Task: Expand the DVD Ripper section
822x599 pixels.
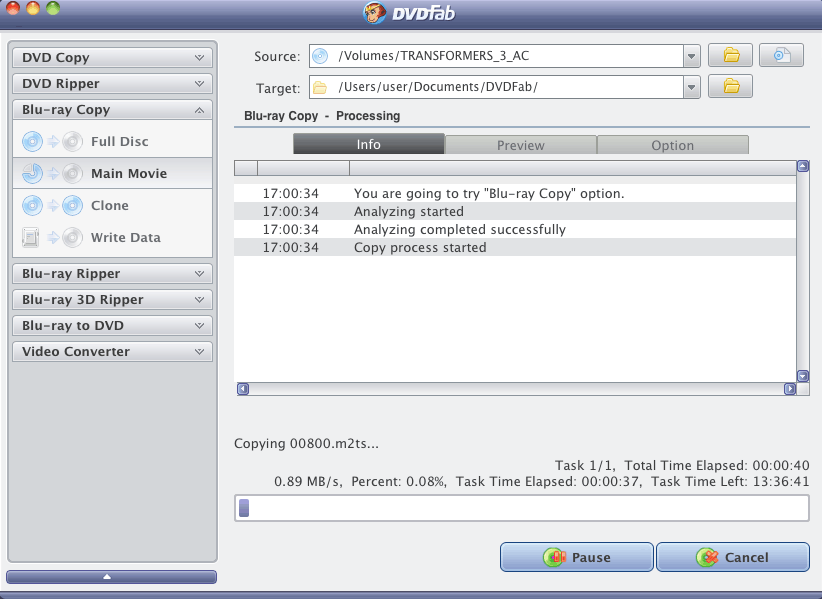Action: (112, 83)
